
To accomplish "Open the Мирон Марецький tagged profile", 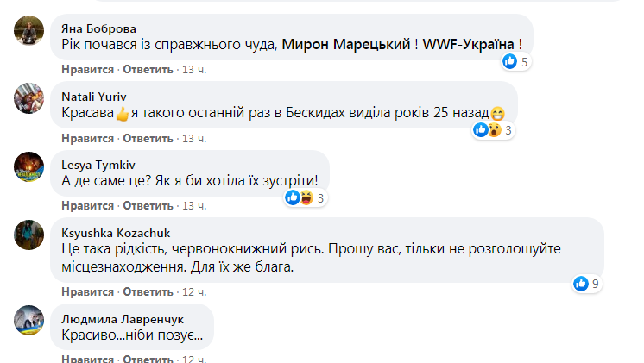I will 349,43.
